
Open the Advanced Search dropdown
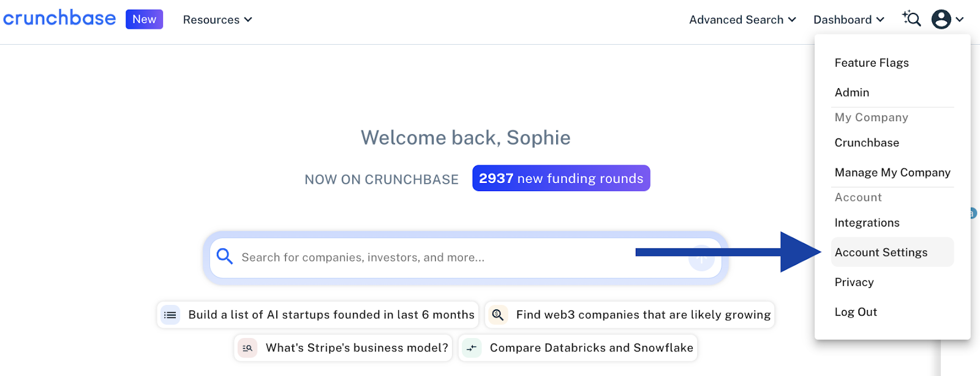(x=742, y=20)
